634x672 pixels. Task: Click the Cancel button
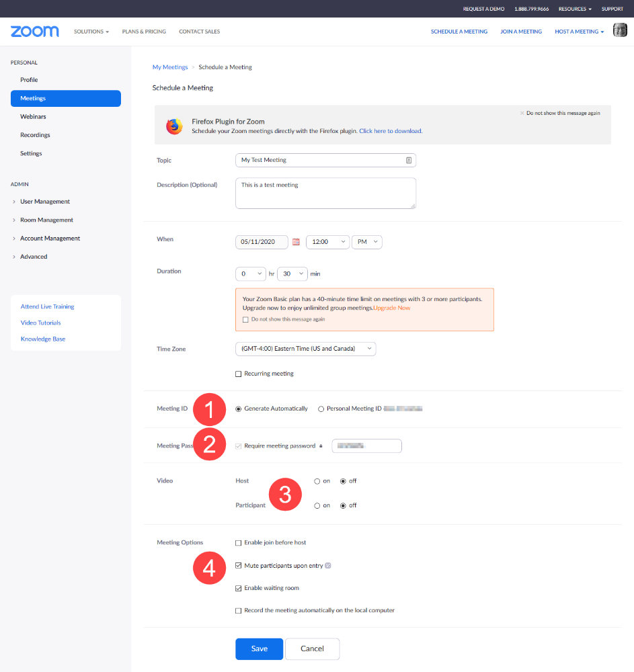[312, 649]
